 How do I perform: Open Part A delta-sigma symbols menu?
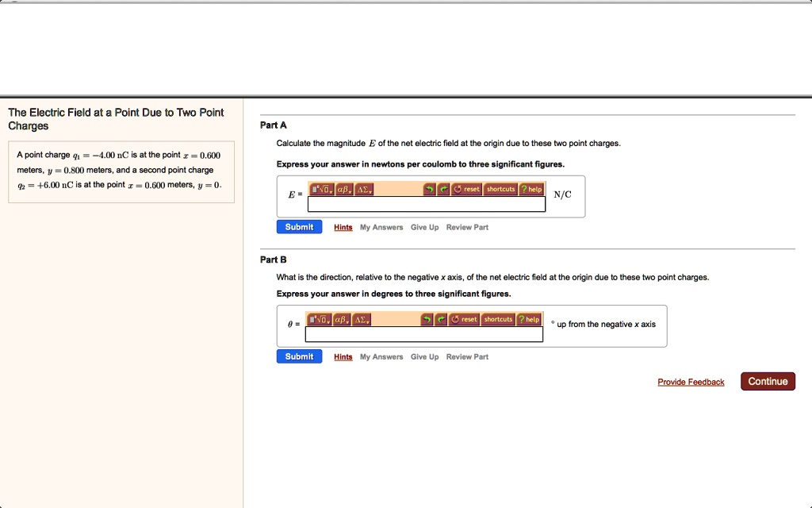(x=363, y=189)
